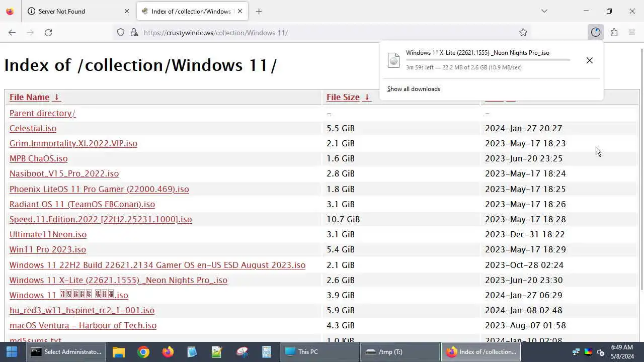Switch to /tmp (T:) taskbar window
This screenshot has width=644, height=362.
tap(400, 352)
